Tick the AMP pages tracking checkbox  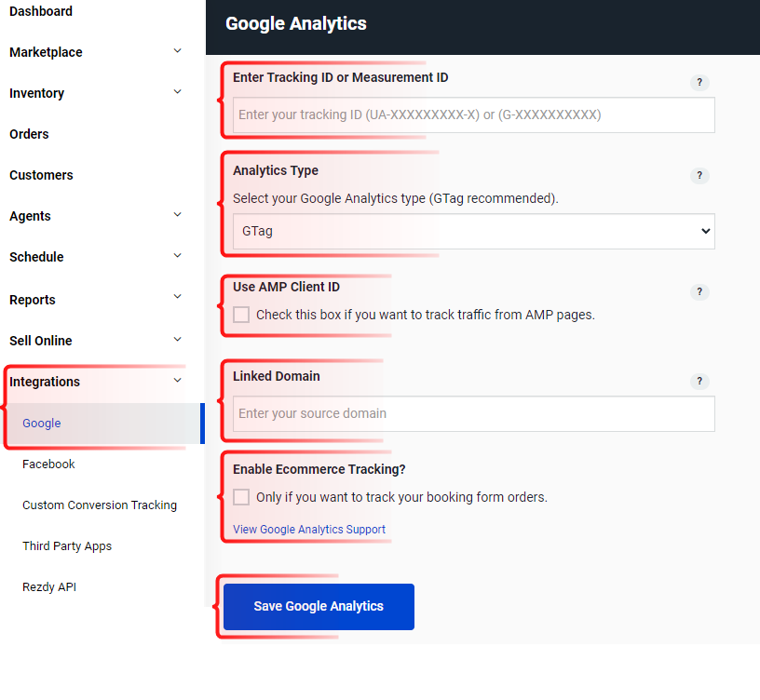tap(241, 315)
